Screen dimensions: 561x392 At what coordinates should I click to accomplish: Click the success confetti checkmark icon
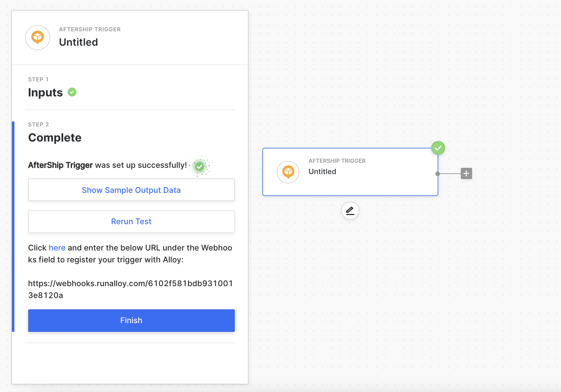(x=199, y=166)
